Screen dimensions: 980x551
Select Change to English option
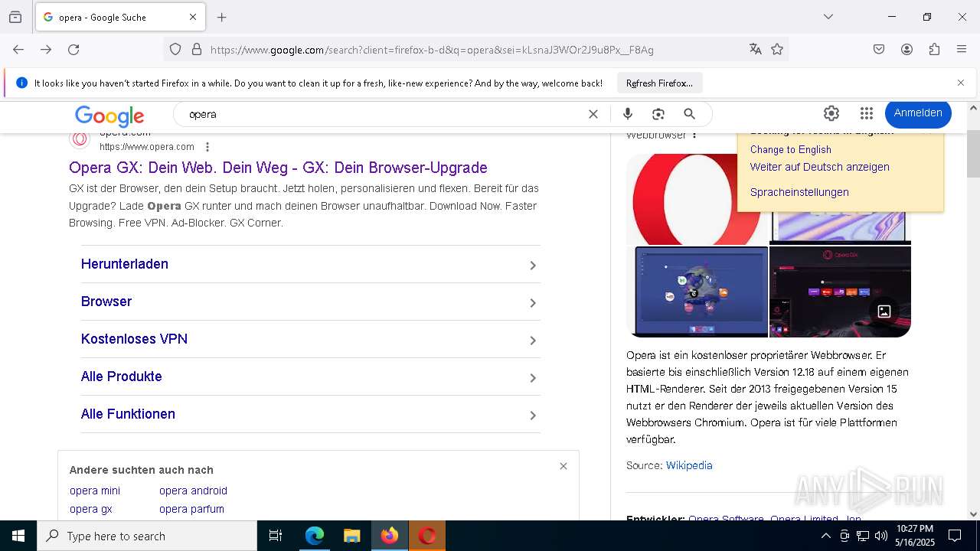(790, 150)
